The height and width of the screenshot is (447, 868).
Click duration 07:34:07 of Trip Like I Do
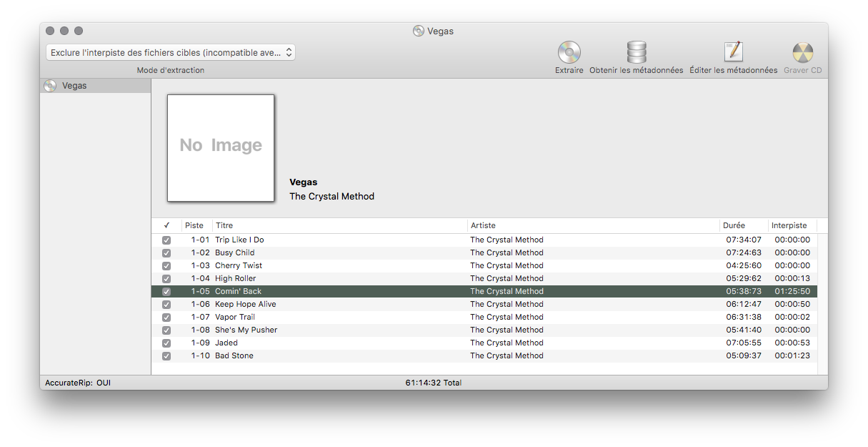744,240
